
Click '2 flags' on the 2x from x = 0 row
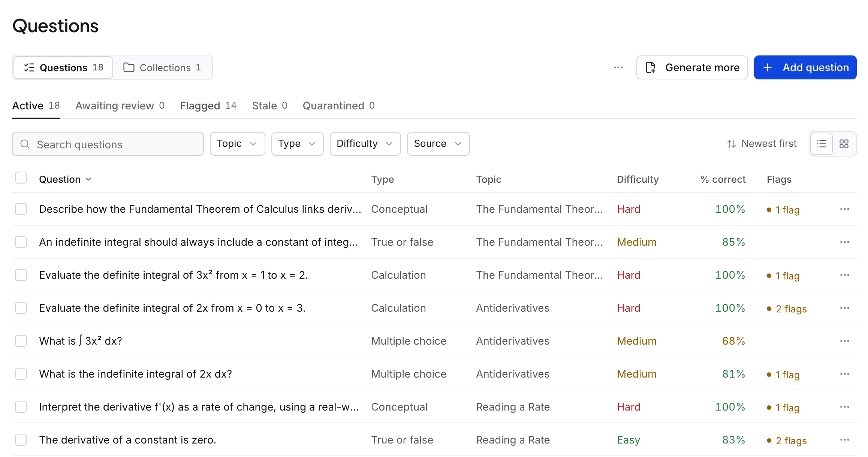click(787, 309)
